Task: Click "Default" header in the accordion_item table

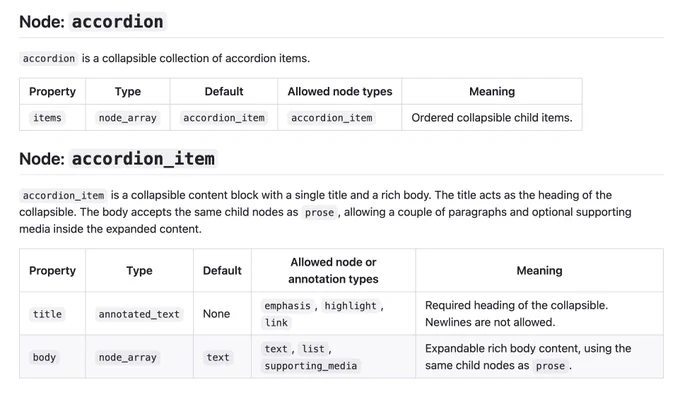Action: [x=222, y=271]
